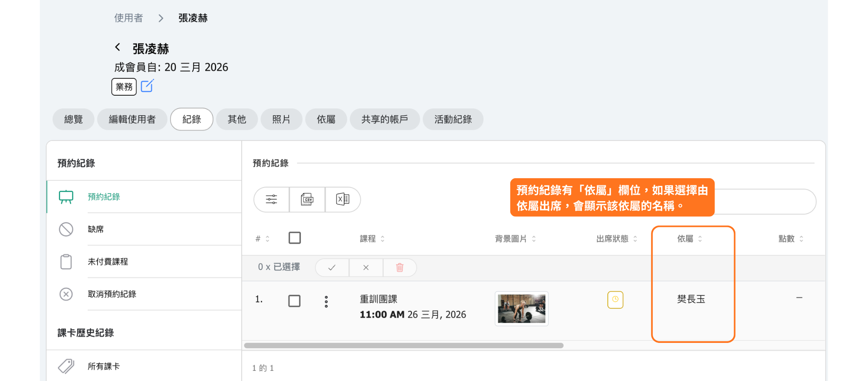
Task: Open the 重訓團課 background image thumbnail
Action: (x=521, y=309)
